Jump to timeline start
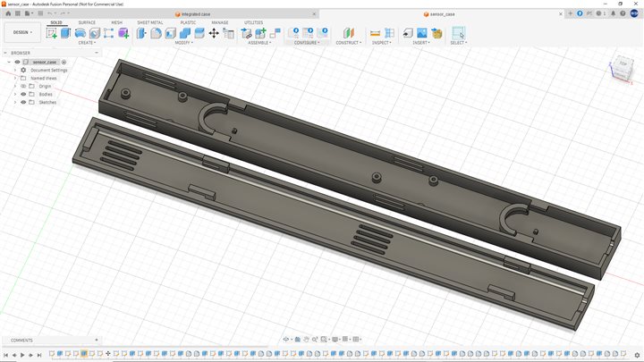The image size is (644, 362). pyautogui.click(x=5, y=355)
